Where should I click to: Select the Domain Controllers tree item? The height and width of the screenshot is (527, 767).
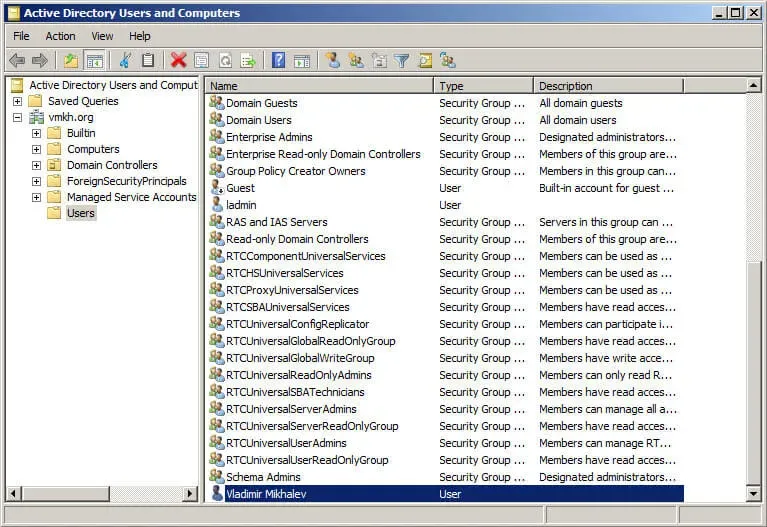pos(112,165)
